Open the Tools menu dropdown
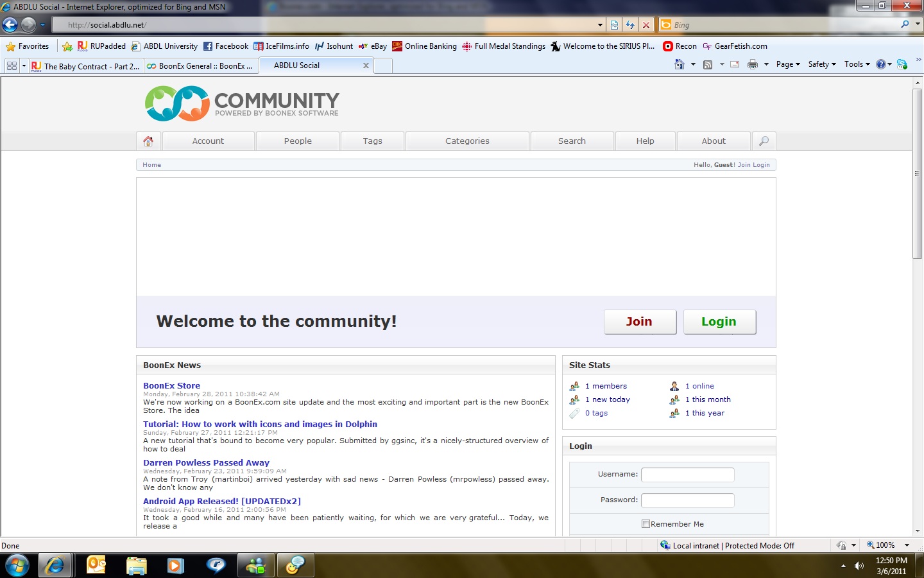 857,64
